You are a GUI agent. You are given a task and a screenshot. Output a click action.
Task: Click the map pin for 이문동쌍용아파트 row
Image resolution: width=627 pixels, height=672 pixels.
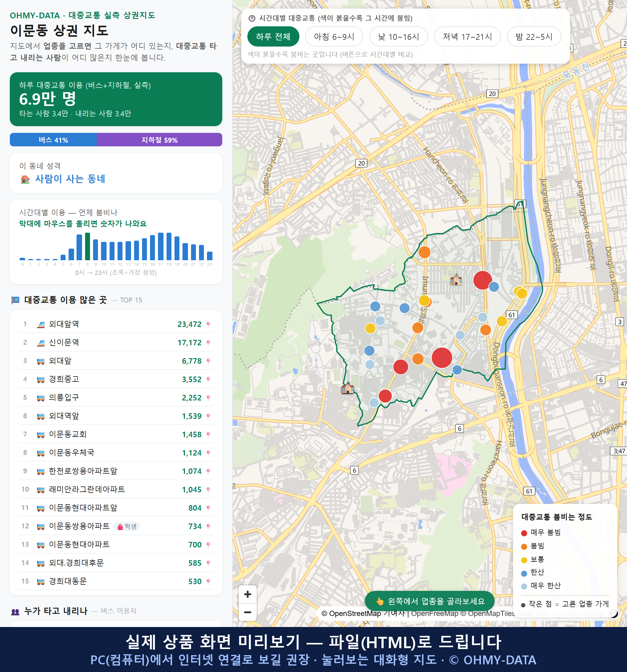(208, 526)
